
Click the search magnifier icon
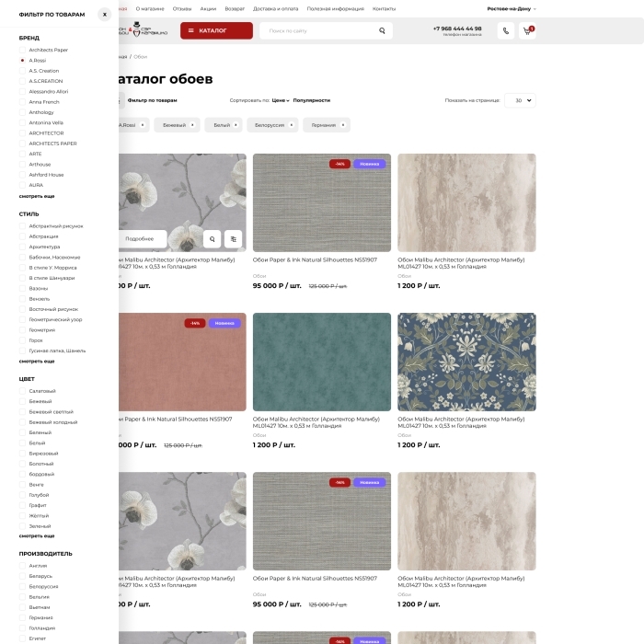point(382,30)
